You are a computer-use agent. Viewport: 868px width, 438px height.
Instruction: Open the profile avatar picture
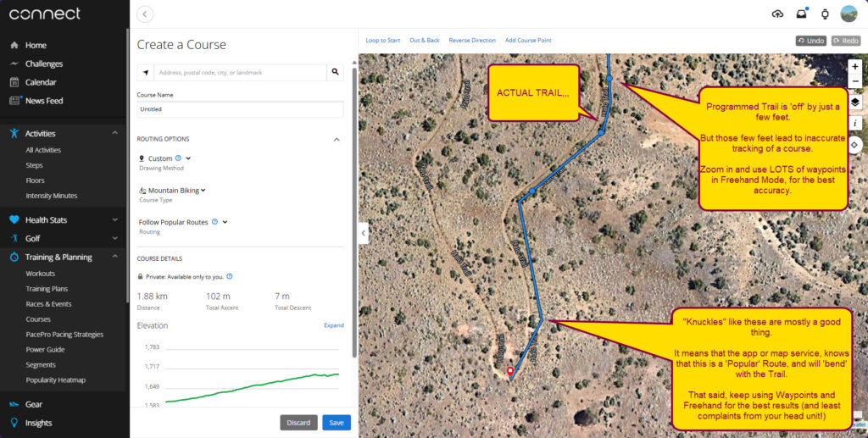pos(849,14)
